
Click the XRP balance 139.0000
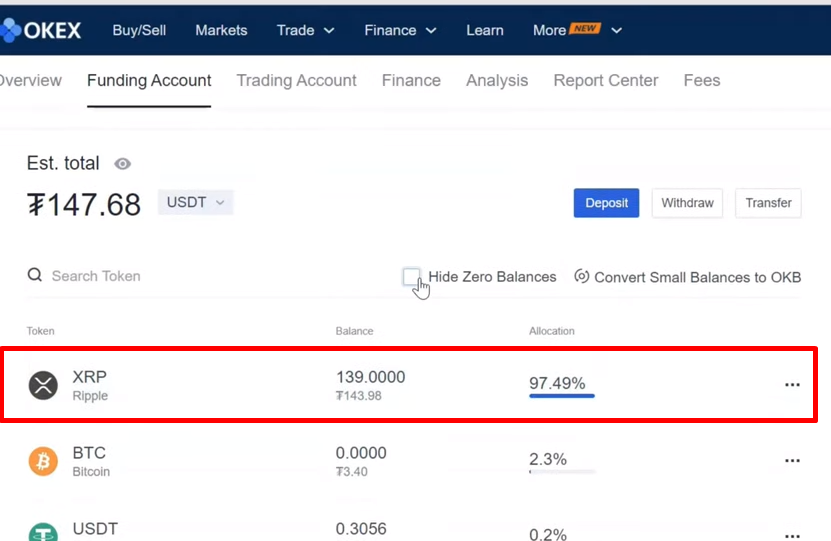[370, 377]
